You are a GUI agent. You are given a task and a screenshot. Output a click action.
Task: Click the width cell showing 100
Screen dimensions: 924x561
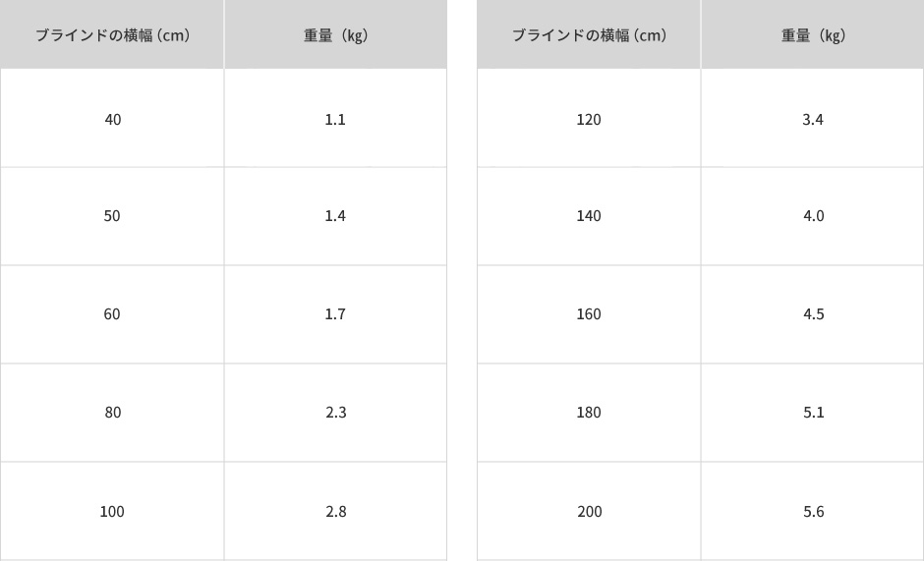[x=112, y=512]
